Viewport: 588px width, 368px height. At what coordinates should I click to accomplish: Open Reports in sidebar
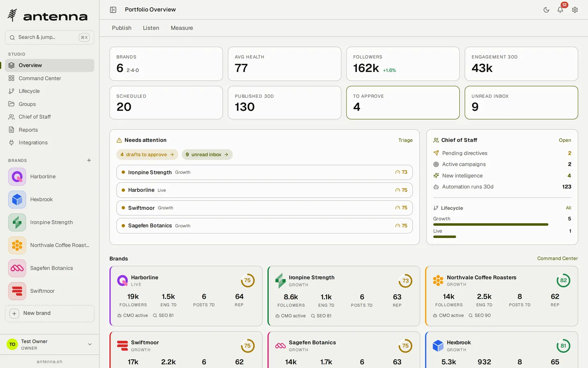49,130
